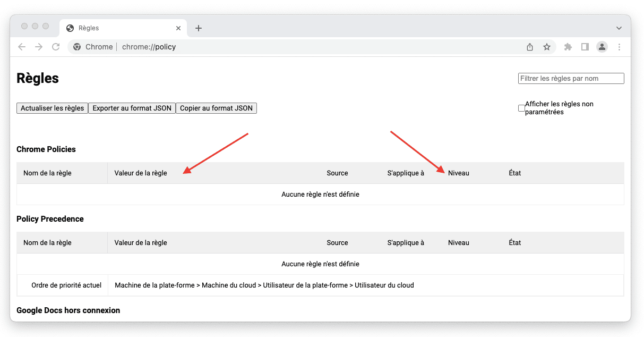Open the user profile avatar
Screen dimensions: 644x337
(602, 47)
